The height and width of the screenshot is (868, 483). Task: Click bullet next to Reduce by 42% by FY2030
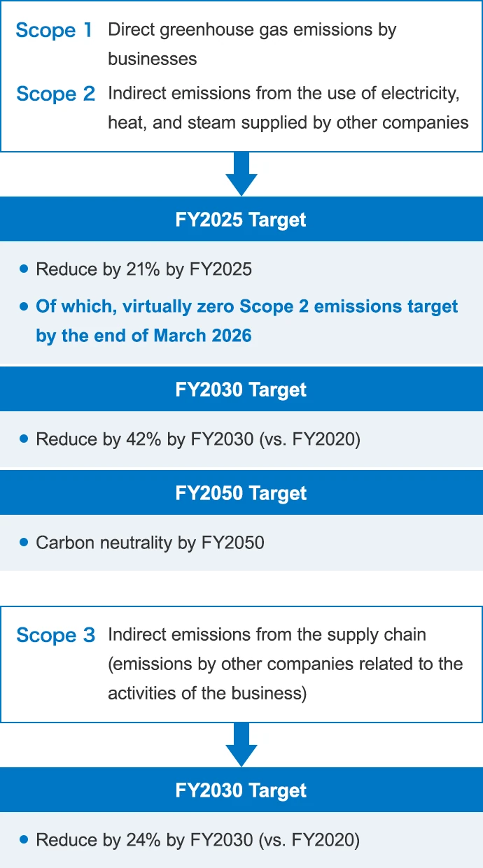click(24, 439)
